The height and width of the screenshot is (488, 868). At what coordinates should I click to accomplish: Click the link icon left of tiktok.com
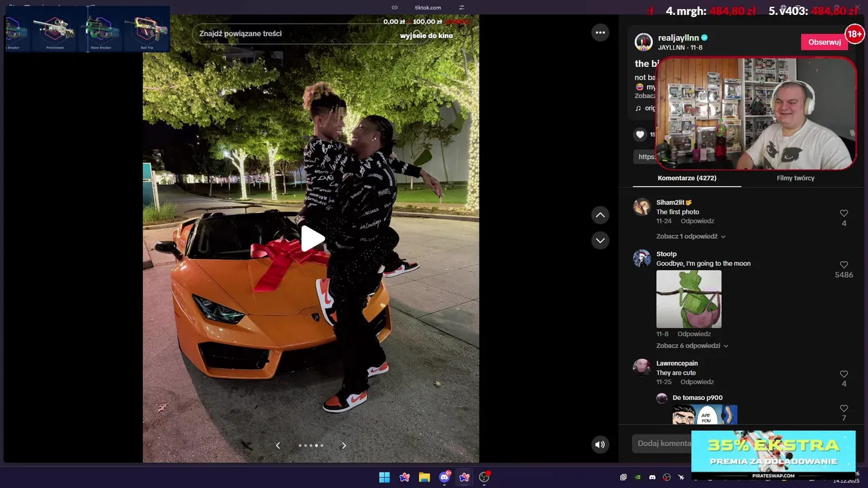(x=395, y=7)
